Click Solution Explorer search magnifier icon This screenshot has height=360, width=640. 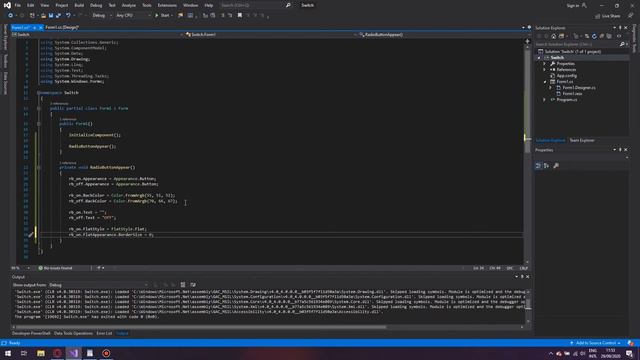coord(622,44)
